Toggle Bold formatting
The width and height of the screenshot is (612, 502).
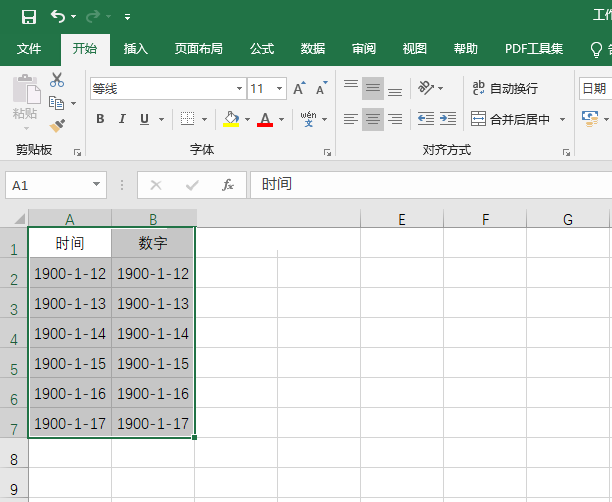coord(100,119)
